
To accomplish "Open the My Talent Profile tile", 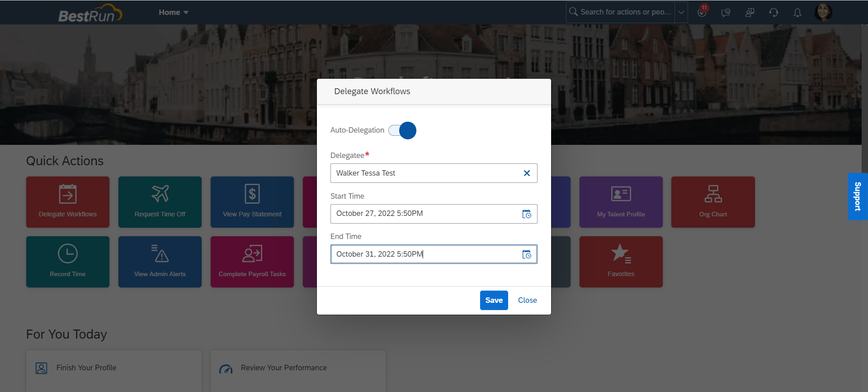I will point(621,202).
